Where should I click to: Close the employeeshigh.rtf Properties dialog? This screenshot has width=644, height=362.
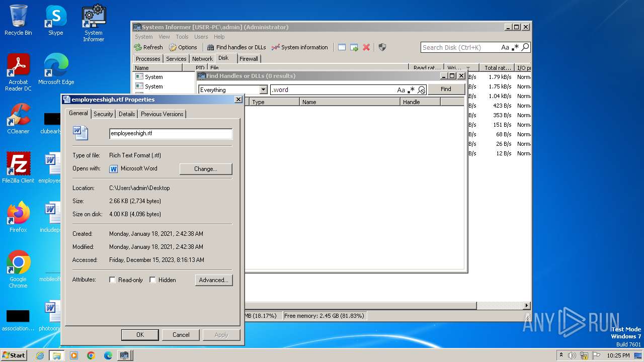pos(238,100)
